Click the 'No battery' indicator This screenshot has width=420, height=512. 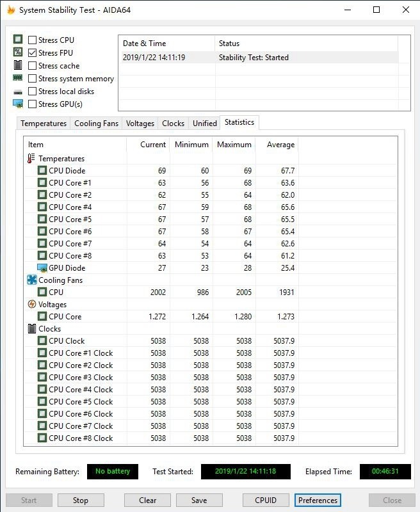113,471
